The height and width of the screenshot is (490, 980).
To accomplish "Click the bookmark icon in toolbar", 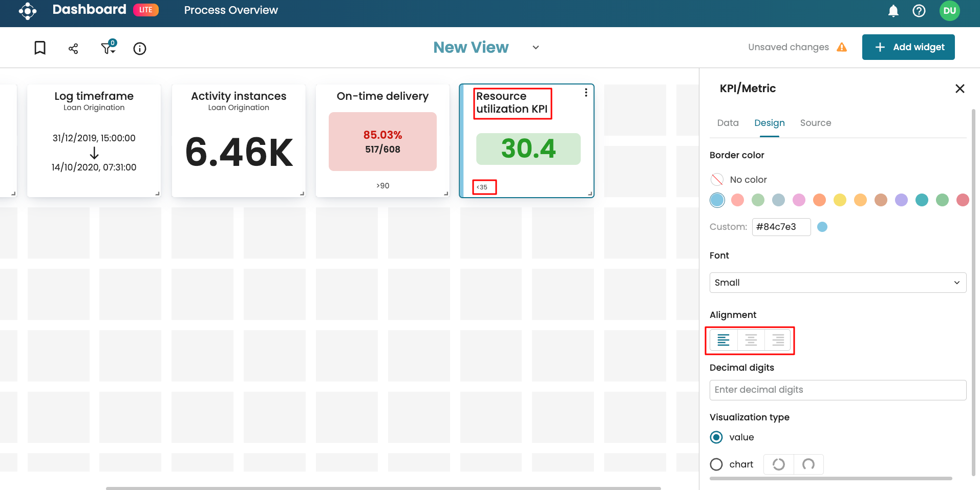I will click(40, 48).
